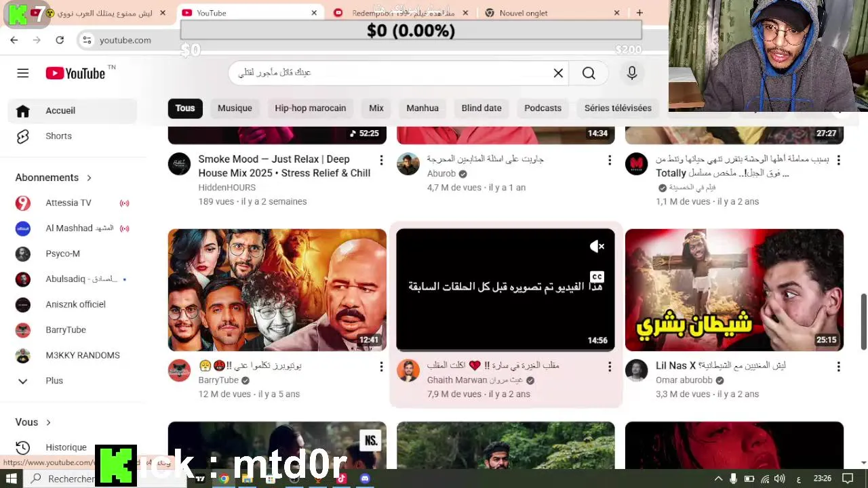Viewport: 868px width, 488px height.
Task: Unmute the Ghaith Marwan preview video
Action: 597,247
